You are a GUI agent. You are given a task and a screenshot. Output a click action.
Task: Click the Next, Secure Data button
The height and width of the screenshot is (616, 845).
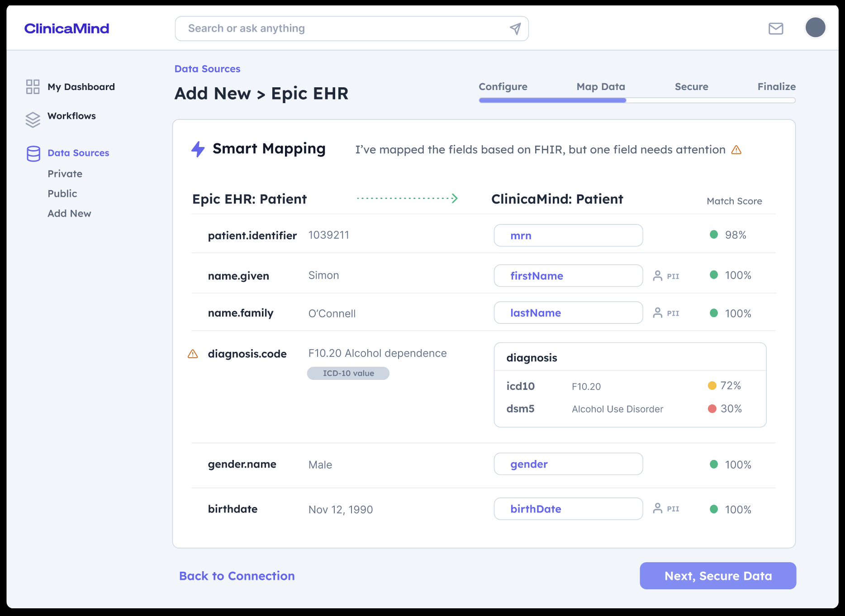click(718, 576)
